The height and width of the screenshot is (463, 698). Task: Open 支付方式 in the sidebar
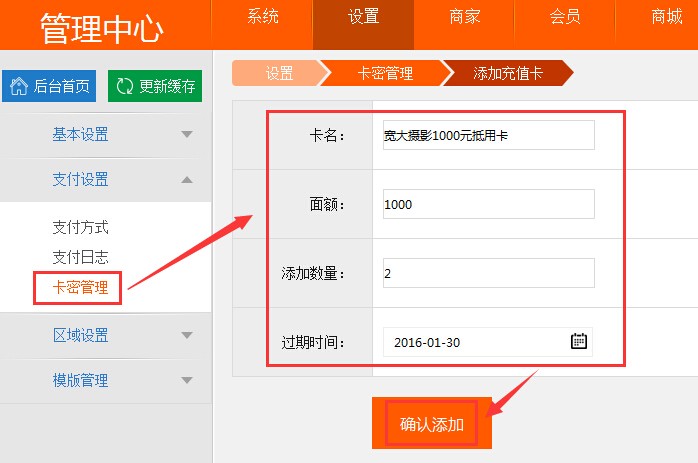[81, 227]
